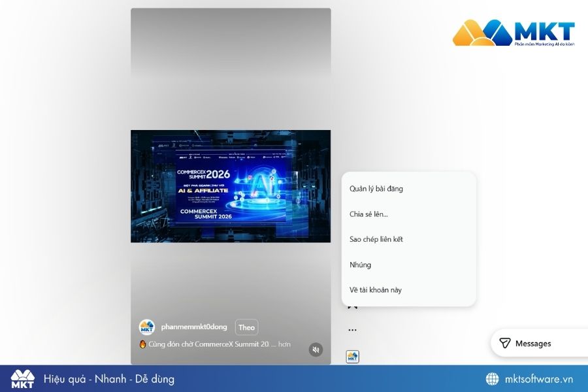Screen dimensions: 588x392
Task: Click the mktsoftware.vn website text
Action: (539, 379)
